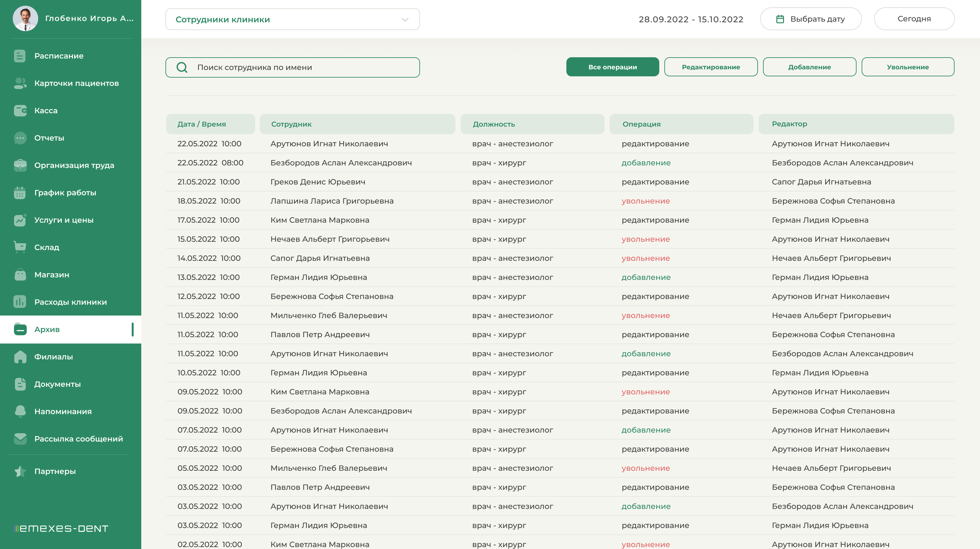Open the Напоминания menu label
This screenshot has height=549, width=980.
pyautogui.click(x=63, y=411)
